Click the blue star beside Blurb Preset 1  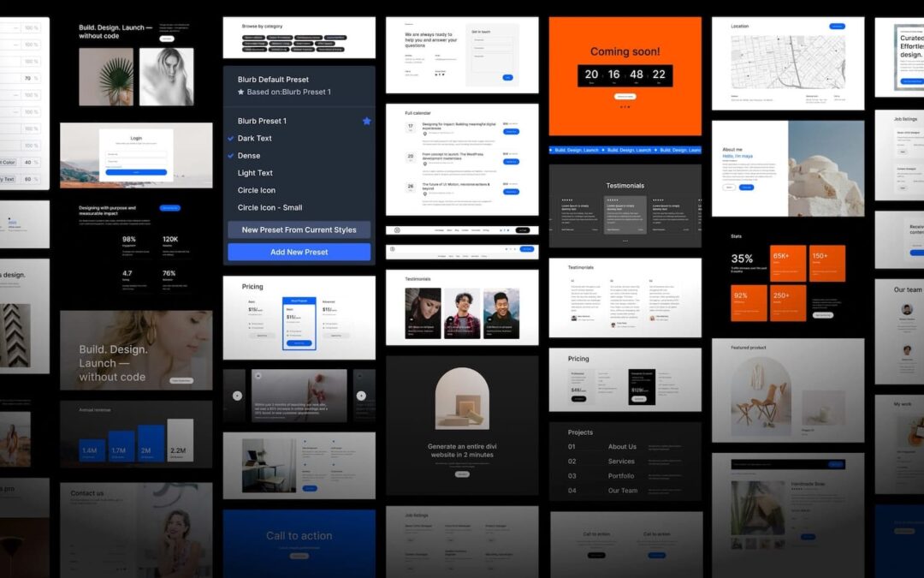(366, 121)
